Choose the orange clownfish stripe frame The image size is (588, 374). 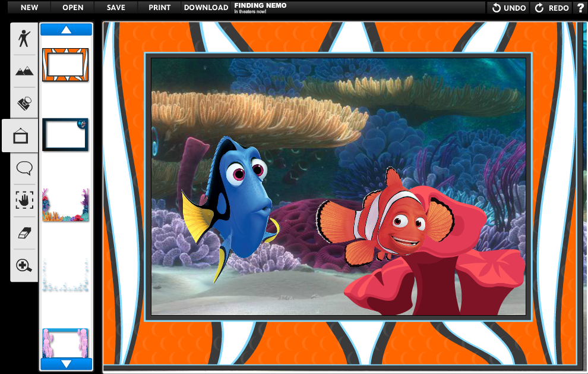65,65
